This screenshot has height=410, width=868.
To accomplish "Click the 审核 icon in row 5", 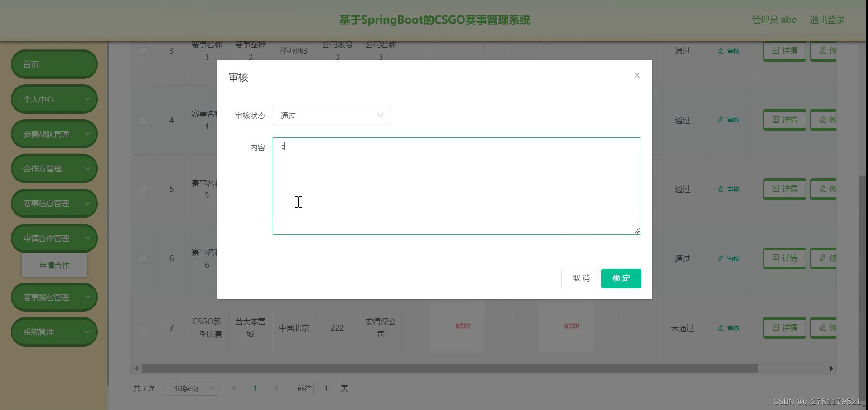I will click(728, 189).
